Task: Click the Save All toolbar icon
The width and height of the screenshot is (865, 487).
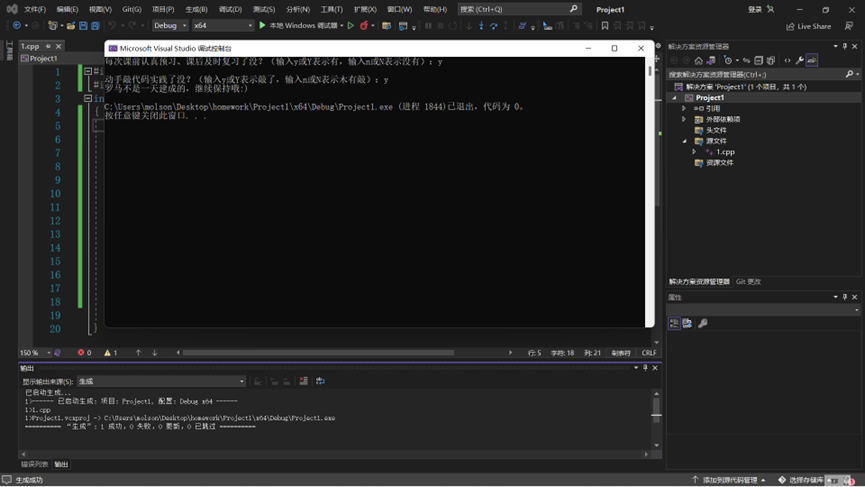Action: click(95, 26)
